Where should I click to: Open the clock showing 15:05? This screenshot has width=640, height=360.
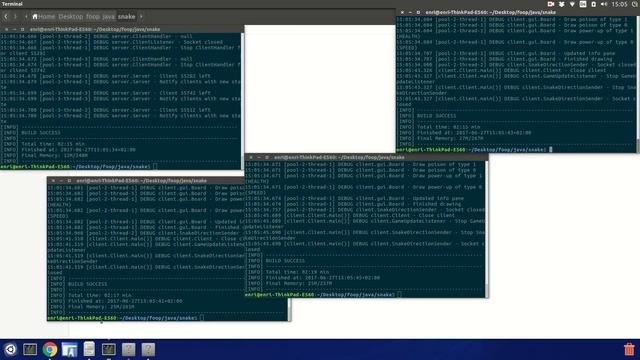620,4
